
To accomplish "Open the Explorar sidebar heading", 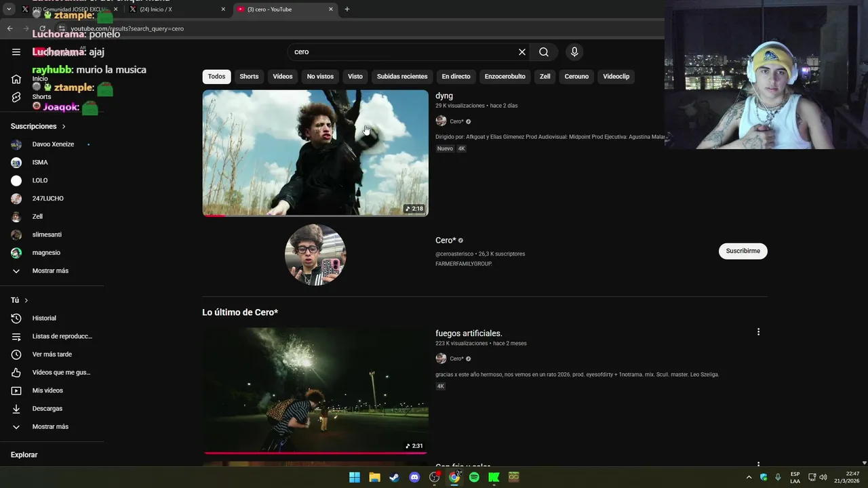I will 24,455.
